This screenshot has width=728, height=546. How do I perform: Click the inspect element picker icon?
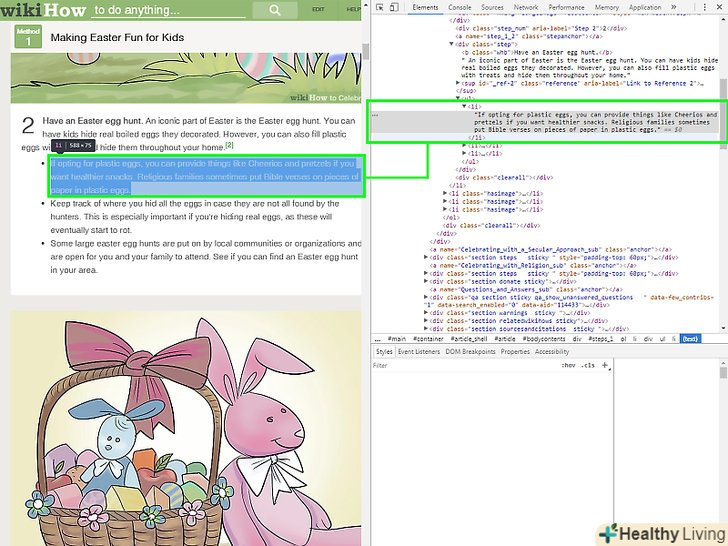pyautogui.click(x=381, y=7)
